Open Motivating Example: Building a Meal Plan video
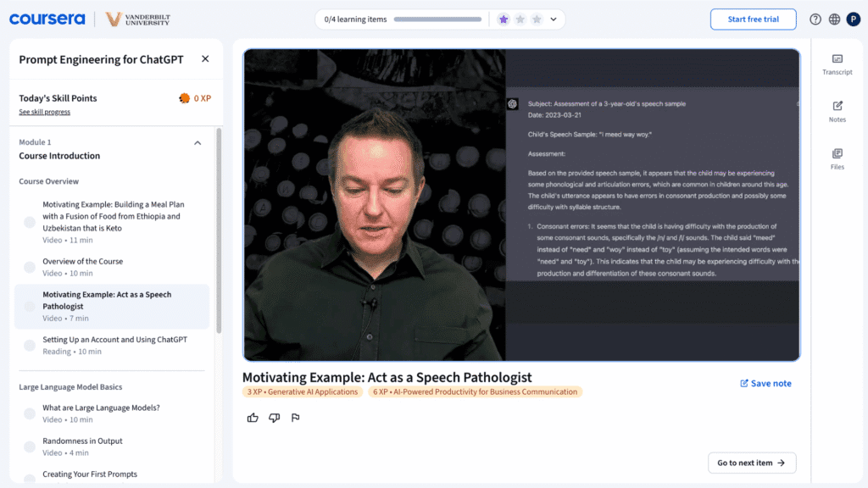The width and height of the screenshot is (868, 488). point(114,222)
